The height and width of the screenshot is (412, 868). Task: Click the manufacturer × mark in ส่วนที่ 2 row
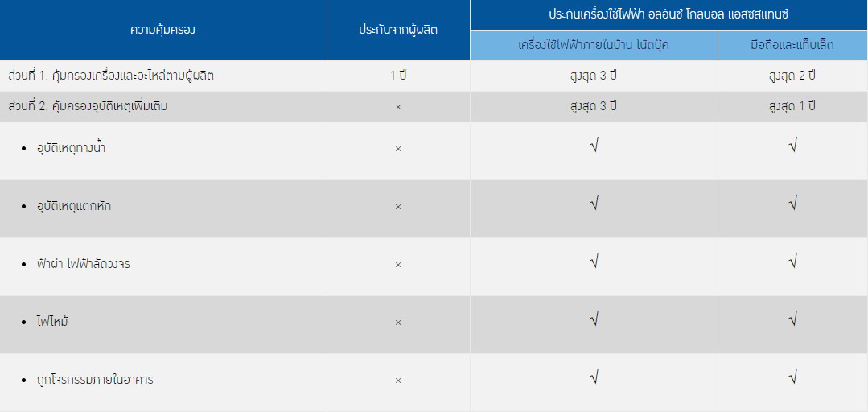pyautogui.click(x=398, y=107)
